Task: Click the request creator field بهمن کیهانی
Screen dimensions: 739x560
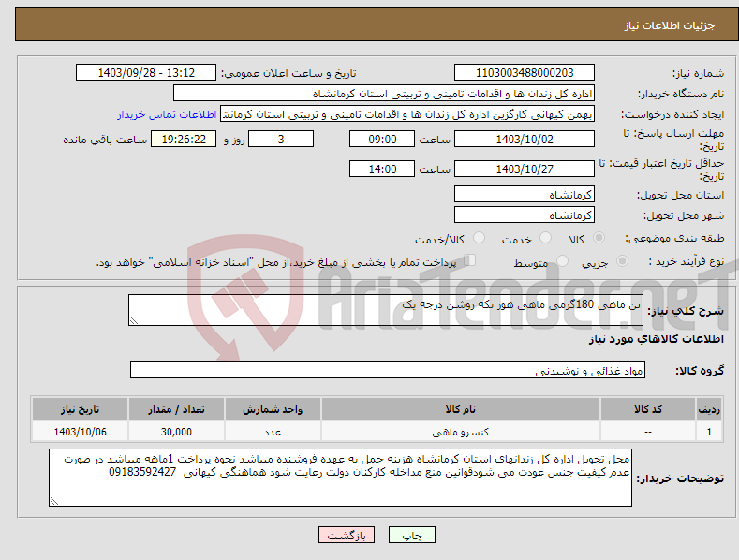Action: tap(407, 114)
